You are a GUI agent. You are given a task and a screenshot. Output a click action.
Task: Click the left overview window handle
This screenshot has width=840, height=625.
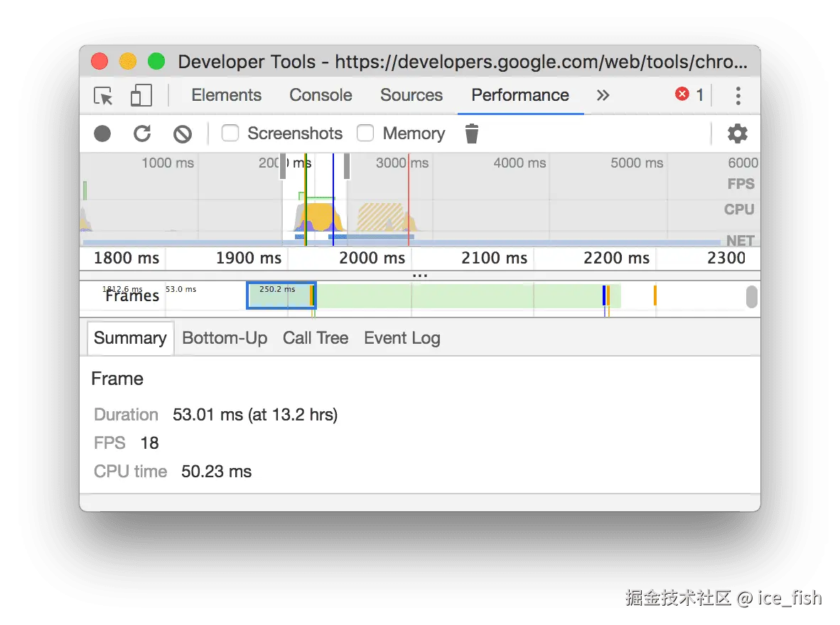point(283,168)
